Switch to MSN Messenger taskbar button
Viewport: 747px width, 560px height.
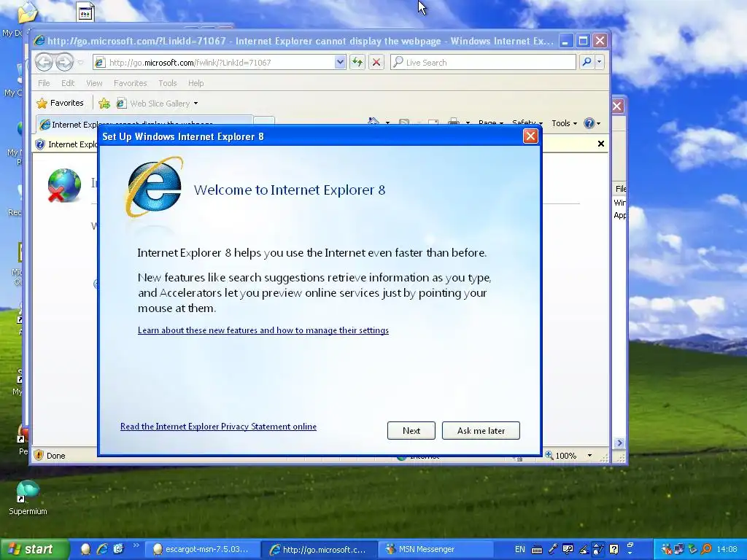click(x=436, y=549)
